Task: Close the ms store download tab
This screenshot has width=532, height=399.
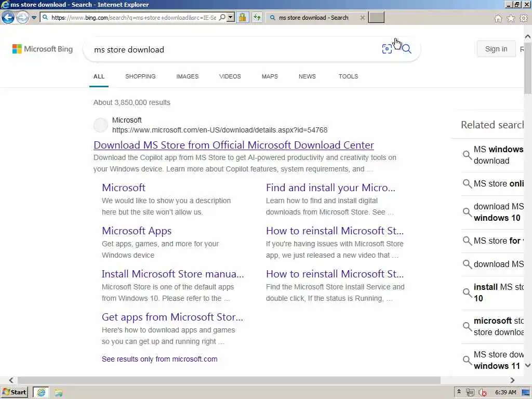Action: point(362,18)
